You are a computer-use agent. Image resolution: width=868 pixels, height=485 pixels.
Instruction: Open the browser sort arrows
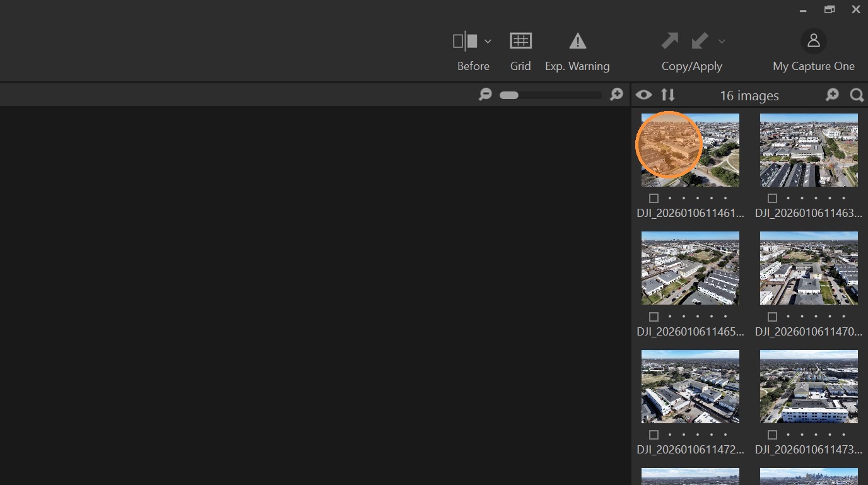point(668,95)
